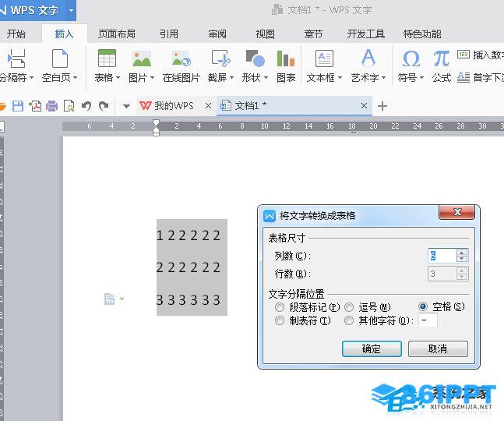The height and width of the screenshot is (421, 504).
Task: Expand the 形状 dropdown arrow
Action: point(266,77)
